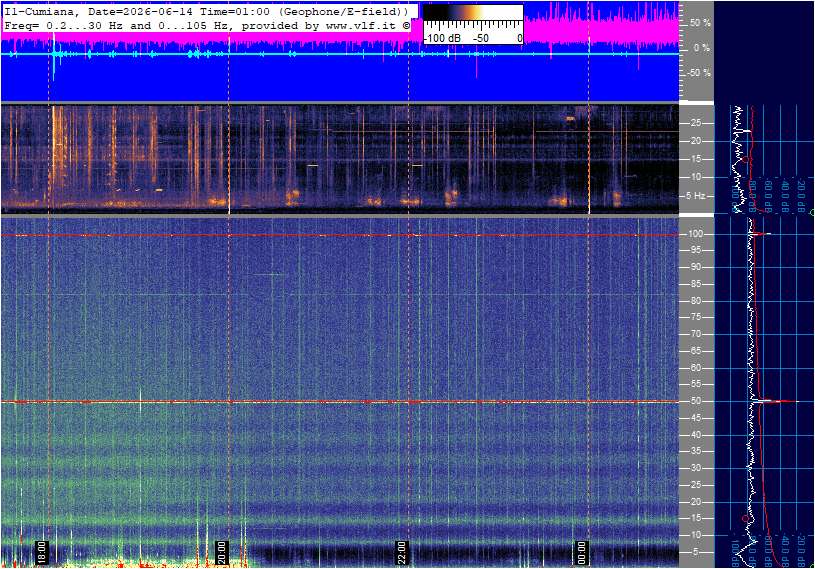815x569 pixels.
Task: Click the 20 tick on geophone 0-30 Hz axis
Action: [695, 141]
